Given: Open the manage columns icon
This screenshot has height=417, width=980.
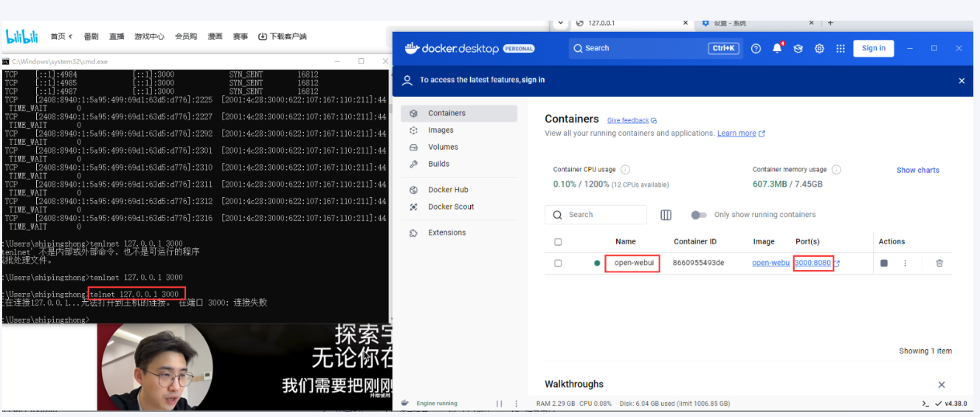Looking at the screenshot, I should pos(666,215).
